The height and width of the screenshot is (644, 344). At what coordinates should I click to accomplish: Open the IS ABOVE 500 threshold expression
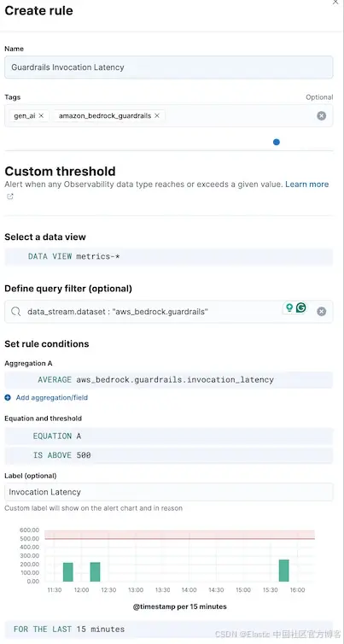coord(168,455)
